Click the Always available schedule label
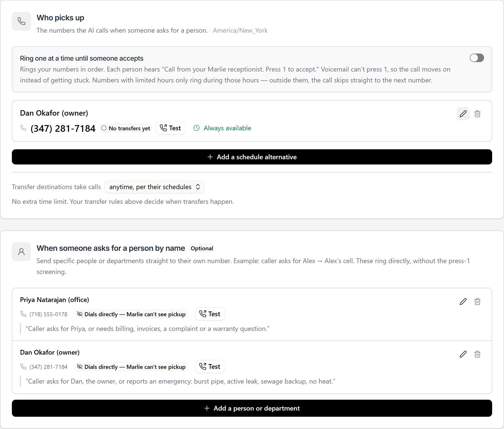The height and width of the screenshot is (429, 504). click(227, 128)
